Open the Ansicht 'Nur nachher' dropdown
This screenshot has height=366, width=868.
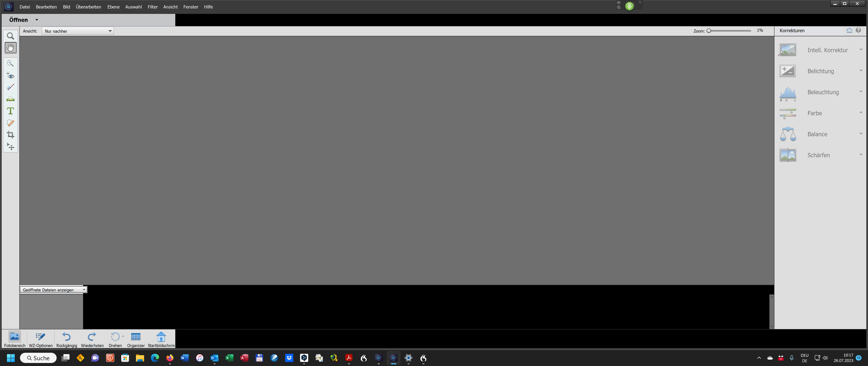78,31
